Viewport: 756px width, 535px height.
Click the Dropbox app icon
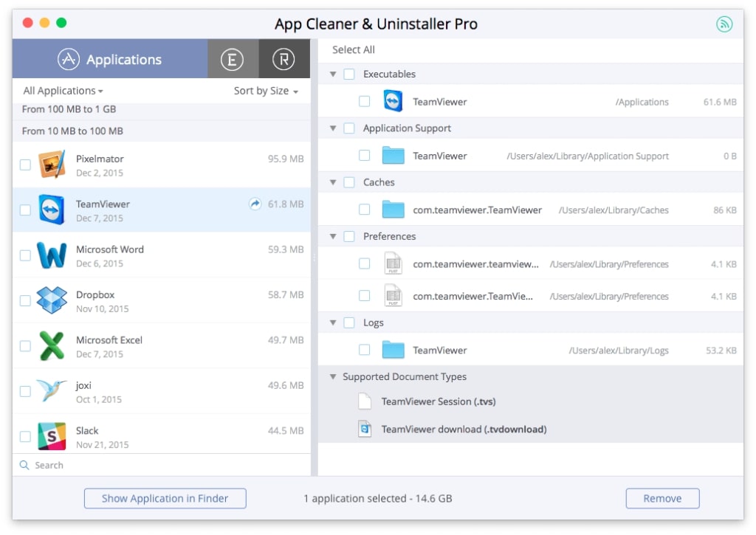pyautogui.click(x=52, y=300)
